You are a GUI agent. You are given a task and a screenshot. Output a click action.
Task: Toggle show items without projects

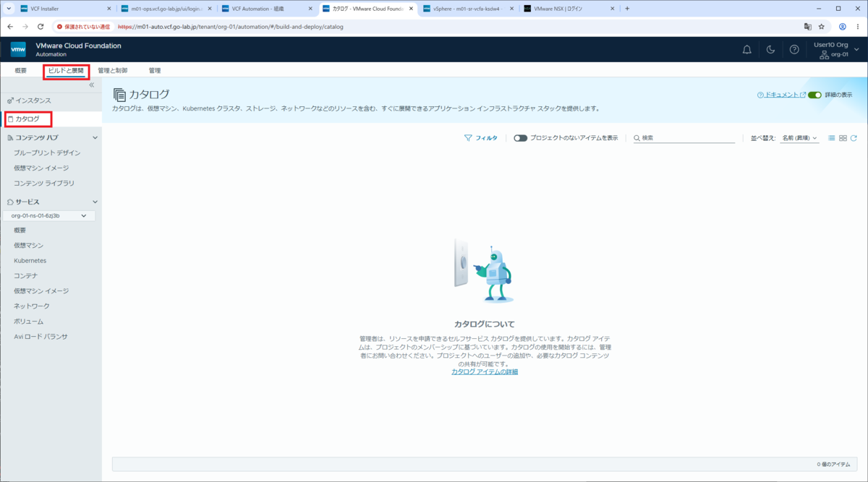tap(520, 138)
